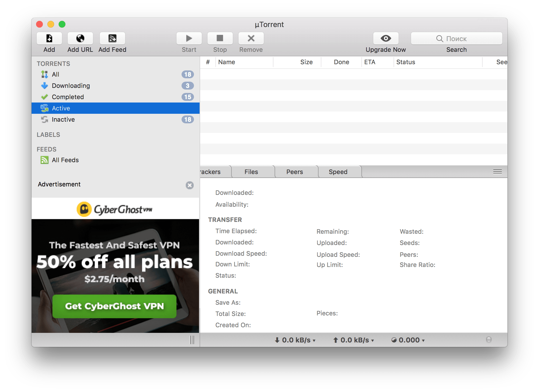Sort torrents by Size column
Screen dimensions: 539x392
297,62
